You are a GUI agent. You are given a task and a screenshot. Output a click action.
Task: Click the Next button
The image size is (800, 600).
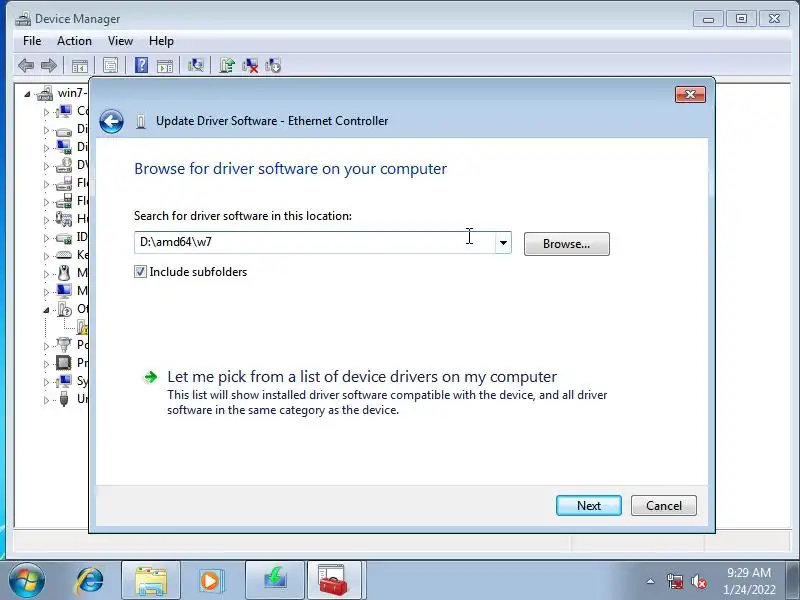tap(589, 506)
